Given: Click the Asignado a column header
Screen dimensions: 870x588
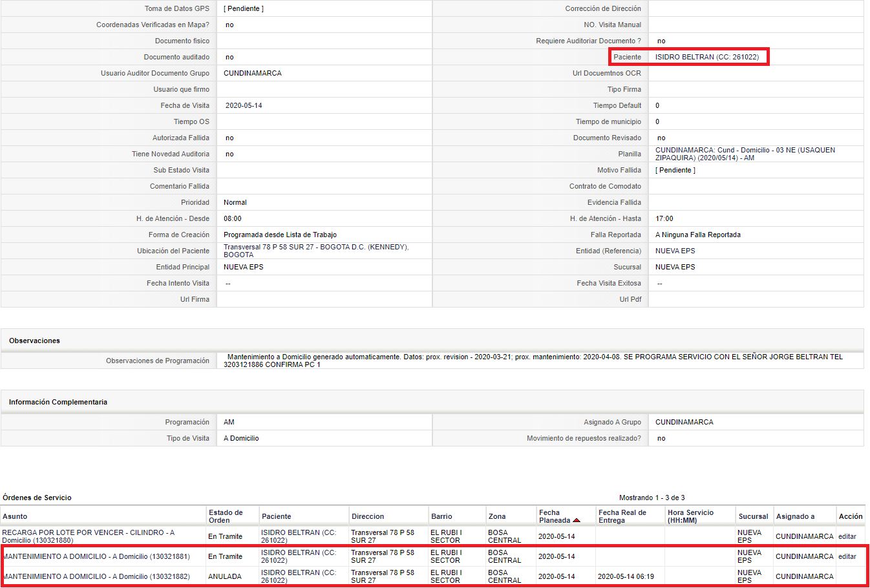Looking at the screenshot, I should coord(796,516).
